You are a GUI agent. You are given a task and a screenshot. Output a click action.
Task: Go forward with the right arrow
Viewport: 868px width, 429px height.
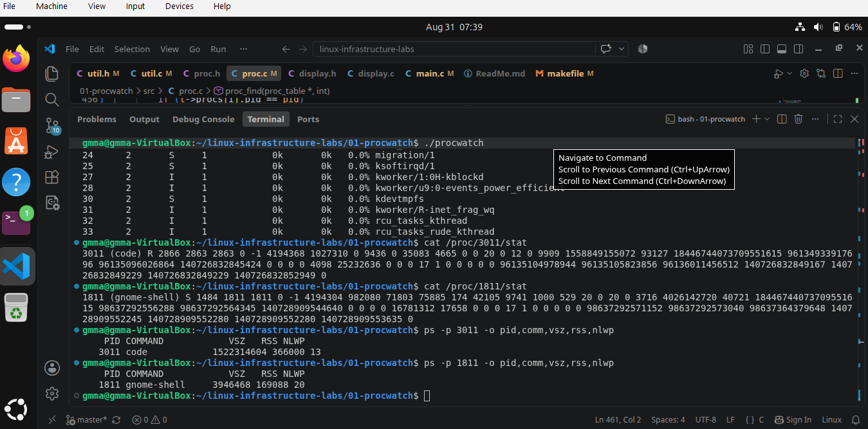(x=304, y=49)
